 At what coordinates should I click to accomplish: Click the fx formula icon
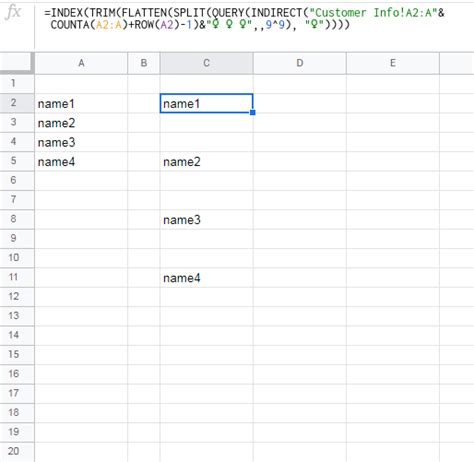pyautogui.click(x=13, y=13)
